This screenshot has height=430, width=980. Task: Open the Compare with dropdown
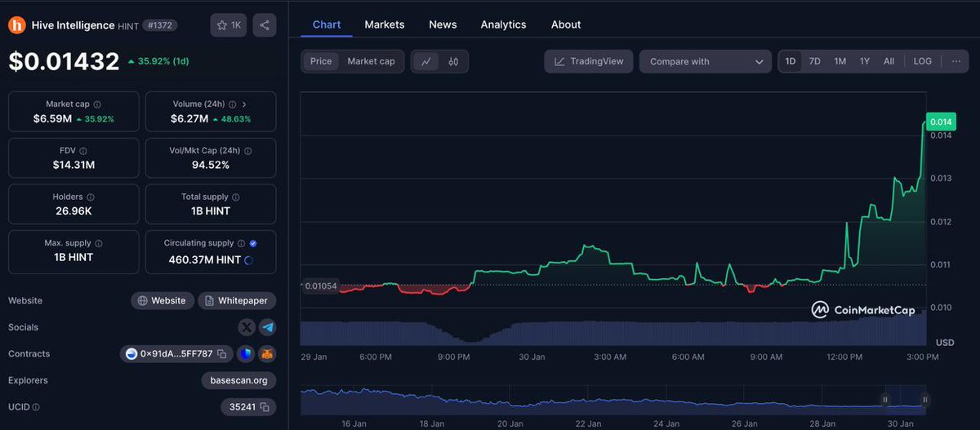(706, 61)
